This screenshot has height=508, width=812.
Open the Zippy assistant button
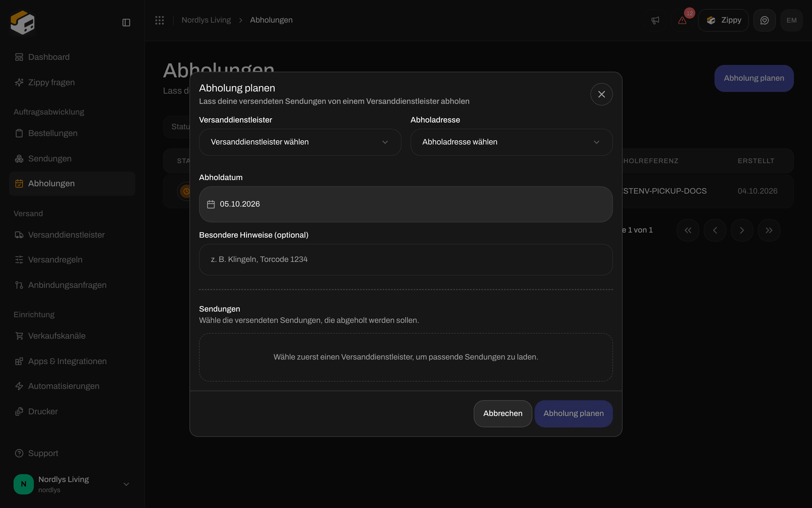pyautogui.click(x=723, y=21)
